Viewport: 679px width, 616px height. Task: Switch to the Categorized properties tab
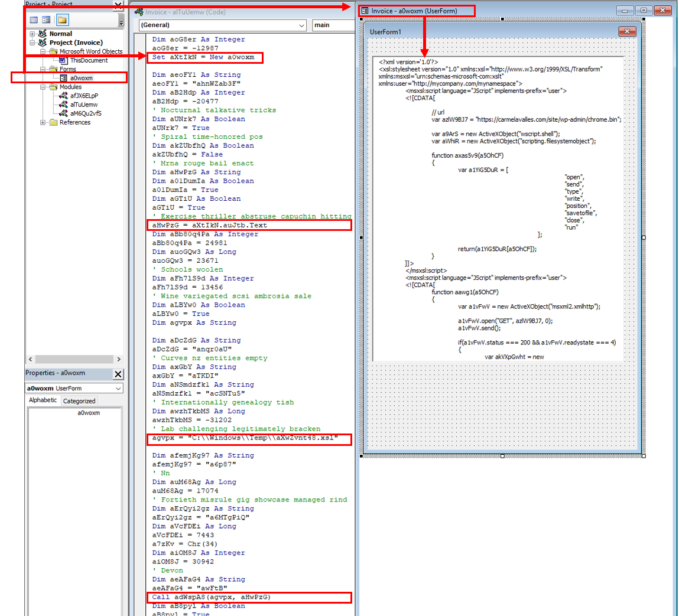(79, 401)
